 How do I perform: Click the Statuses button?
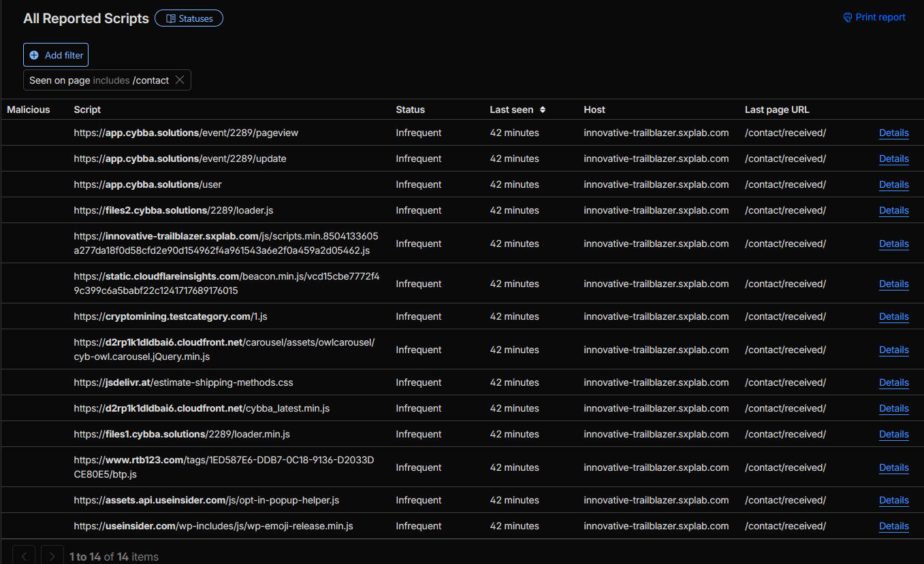tap(189, 18)
